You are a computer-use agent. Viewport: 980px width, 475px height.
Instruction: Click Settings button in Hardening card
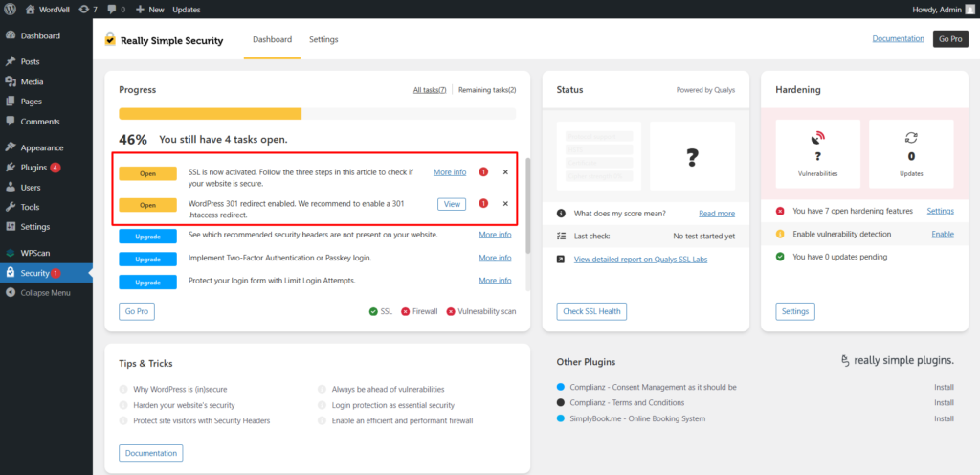click(x=795, y=311)
